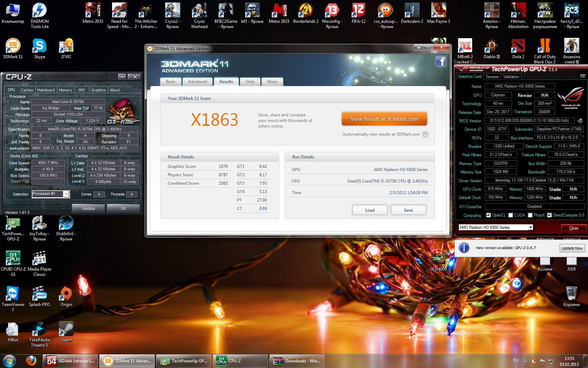This screenshot has height=368, width=588.
Task: Switch to the Advanced tab in 3DMark
Action: 197,82
